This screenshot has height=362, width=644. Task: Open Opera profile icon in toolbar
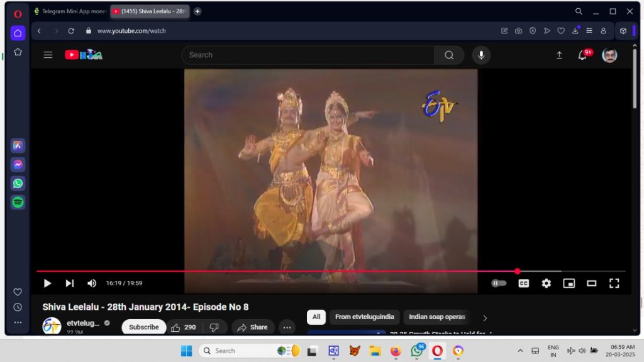tap(603, 31)
